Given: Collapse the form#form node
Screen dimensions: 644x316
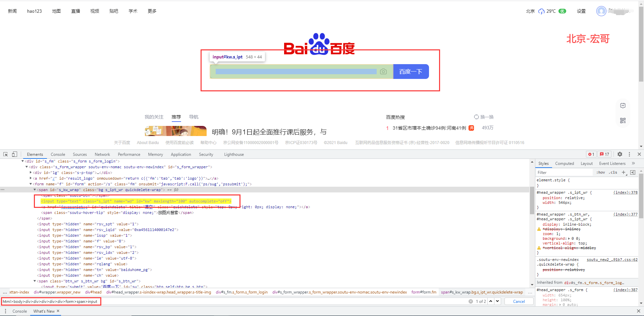Looking at the screenshot, I should pyautogui.click(x=31, y=184).
